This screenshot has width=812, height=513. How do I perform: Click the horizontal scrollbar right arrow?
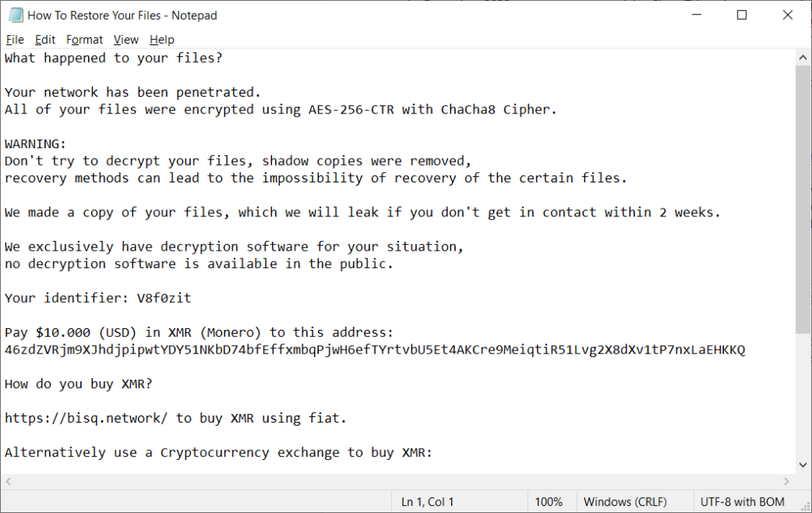[787, 481]
